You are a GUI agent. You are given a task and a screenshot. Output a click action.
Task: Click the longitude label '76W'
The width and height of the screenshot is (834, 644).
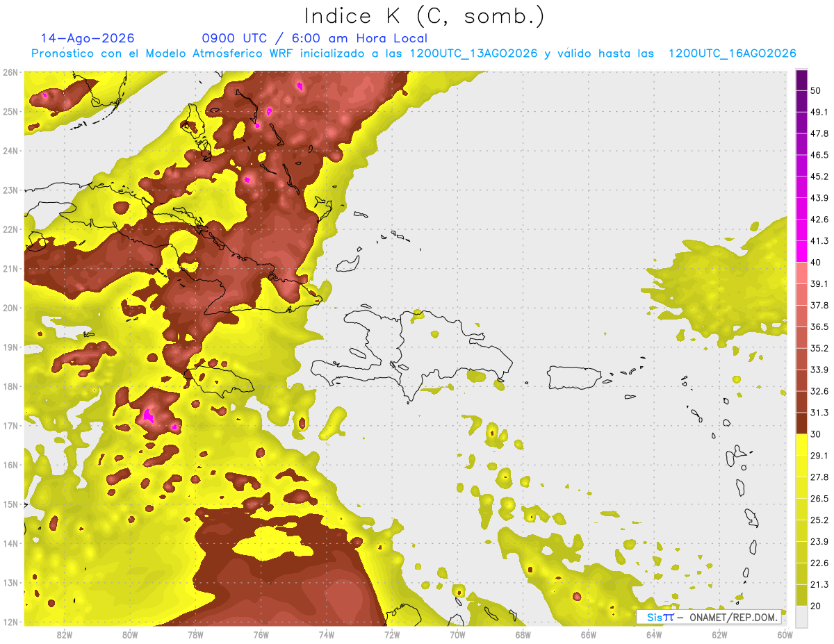(261, 634)
